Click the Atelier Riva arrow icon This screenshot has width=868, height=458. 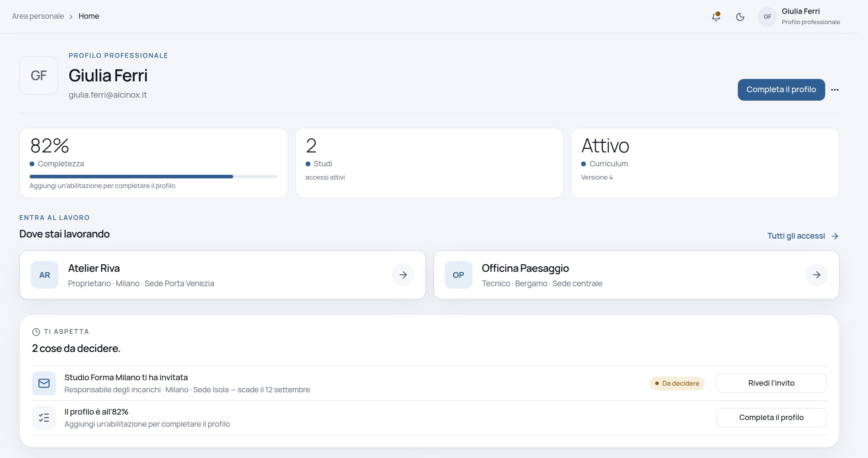coord(403,275)
